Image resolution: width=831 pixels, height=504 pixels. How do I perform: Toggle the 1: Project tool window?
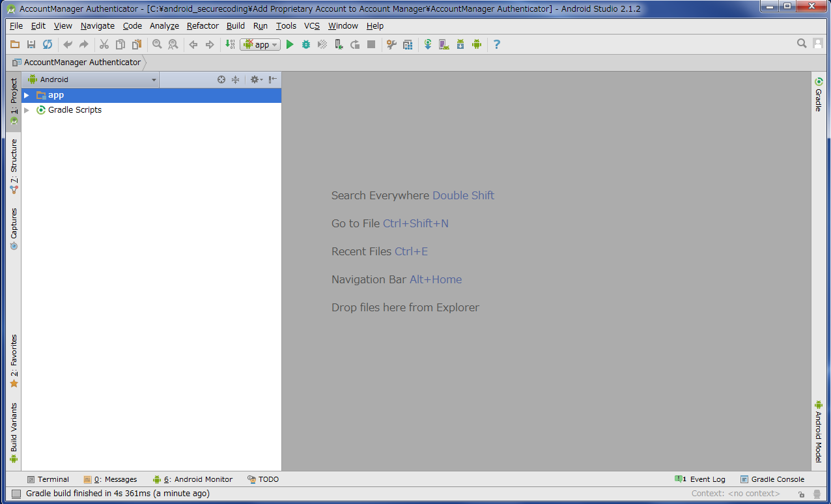coord(14,102)
